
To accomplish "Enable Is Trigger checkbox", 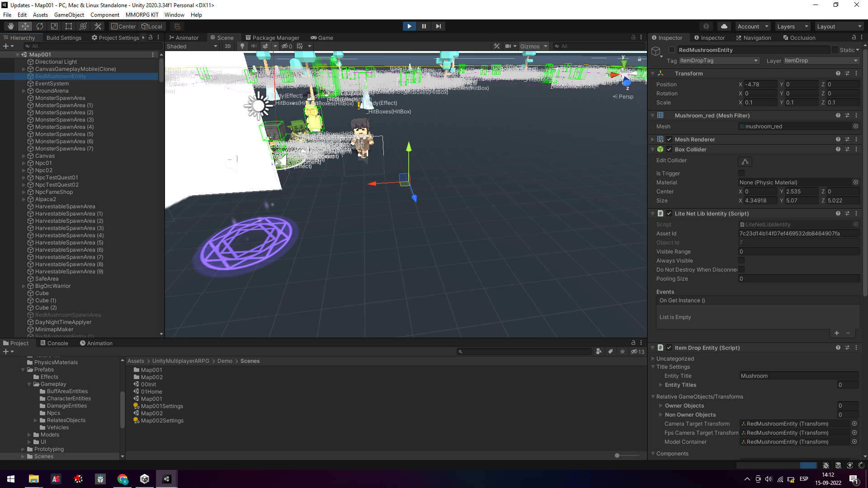I will coord(741,173).
